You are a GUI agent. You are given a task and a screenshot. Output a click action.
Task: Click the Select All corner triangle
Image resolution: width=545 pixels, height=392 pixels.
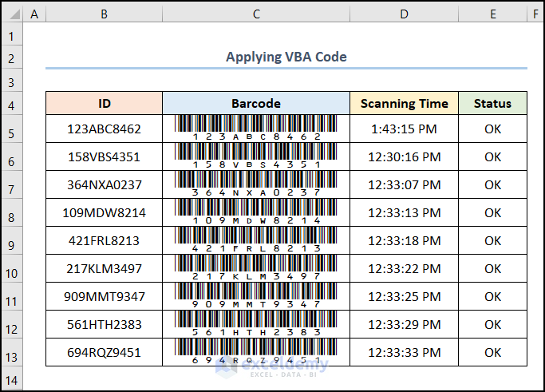click(x=12, y=14)
